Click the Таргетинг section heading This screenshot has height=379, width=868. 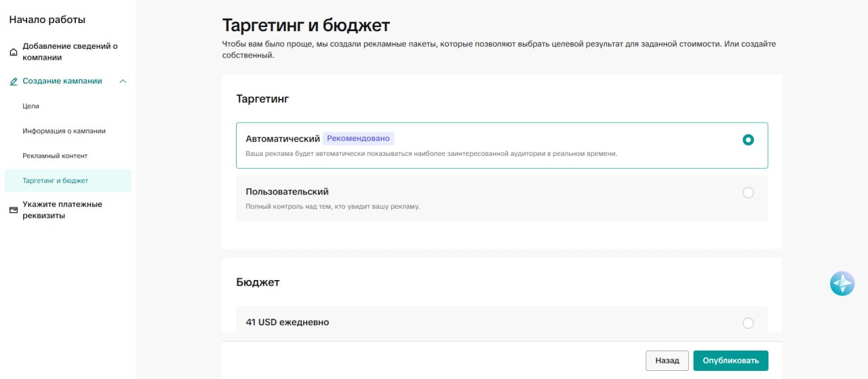(262, 99)
